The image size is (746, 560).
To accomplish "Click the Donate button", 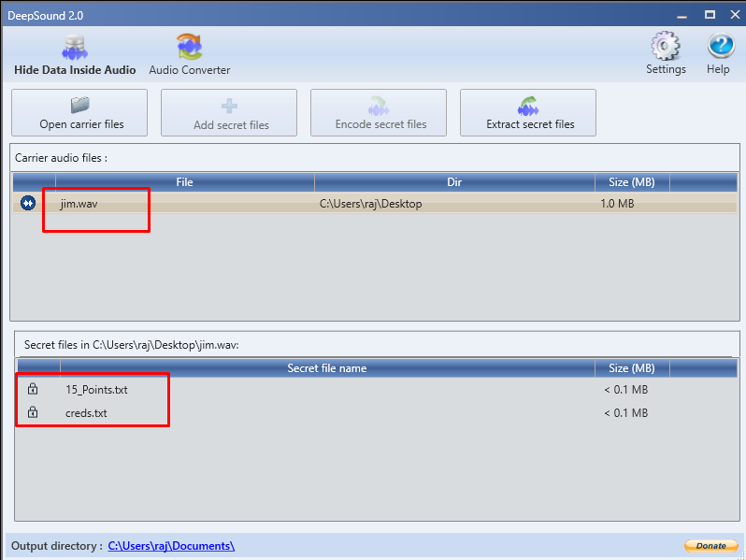I will pyautogui.click(x=711, y=546).
